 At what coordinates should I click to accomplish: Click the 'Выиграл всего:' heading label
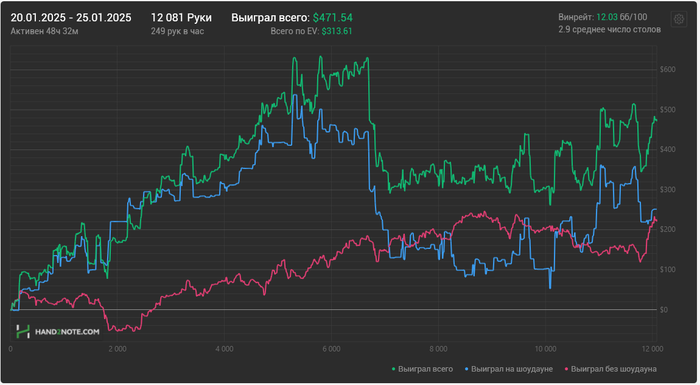click(271, 18)
